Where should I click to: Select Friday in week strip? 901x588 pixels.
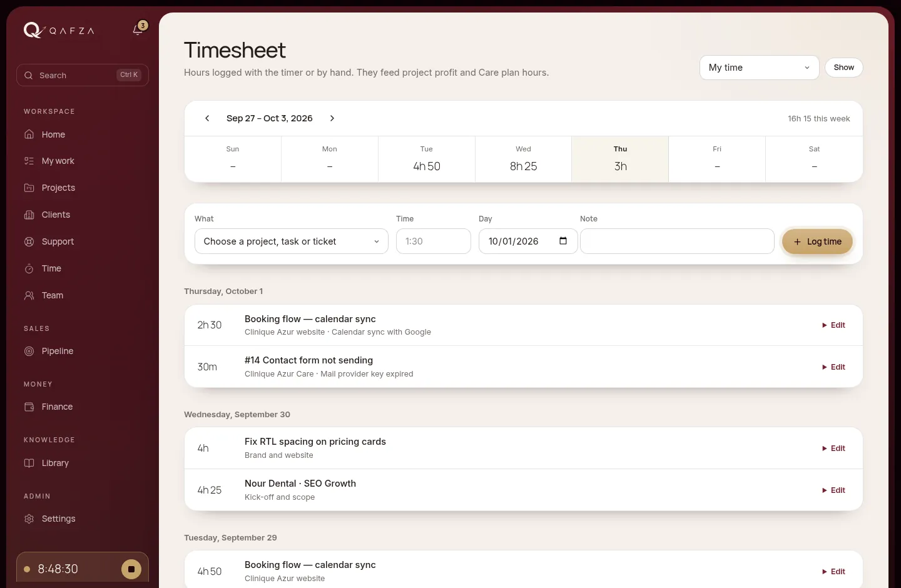[x=717, y=160]
